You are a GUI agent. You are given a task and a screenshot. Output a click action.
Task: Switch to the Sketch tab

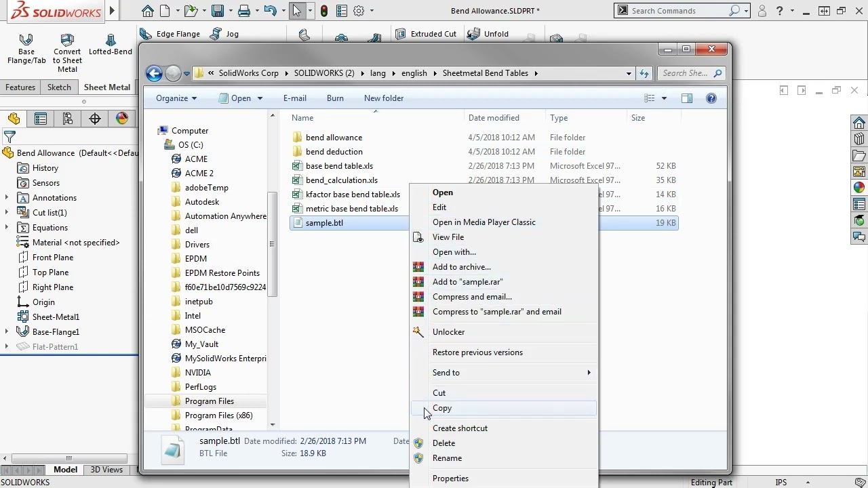(x=59, y=87)
